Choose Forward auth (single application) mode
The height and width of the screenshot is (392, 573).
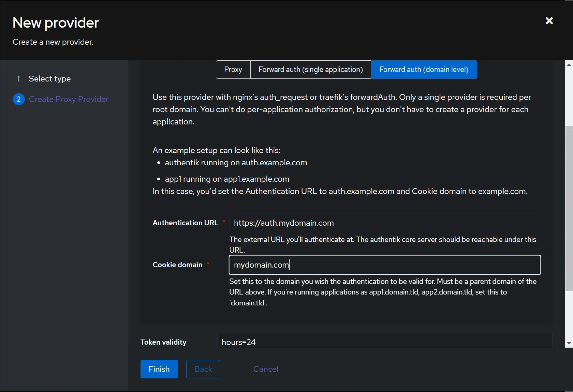click(310, 70)
